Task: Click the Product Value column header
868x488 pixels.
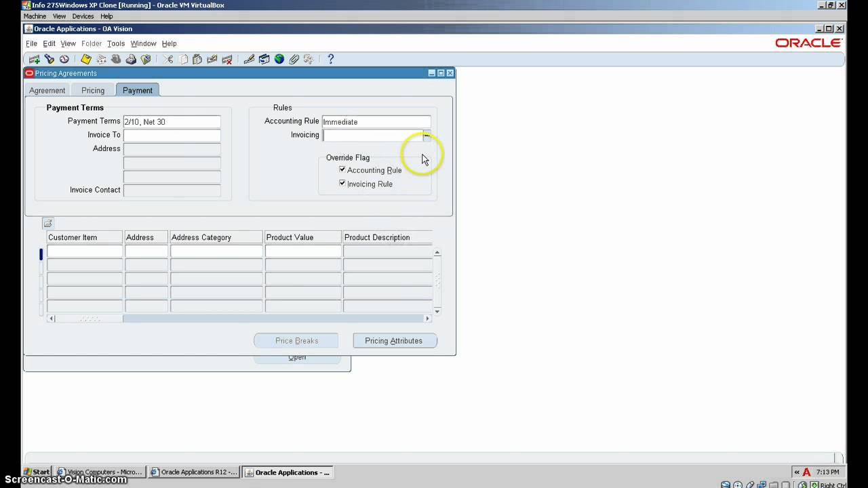Action: 303,237
